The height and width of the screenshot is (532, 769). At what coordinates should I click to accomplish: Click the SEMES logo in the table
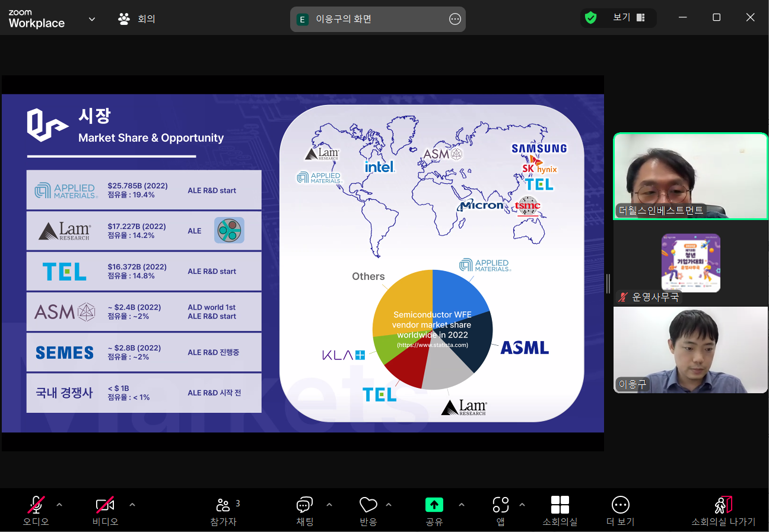point(65,353)
